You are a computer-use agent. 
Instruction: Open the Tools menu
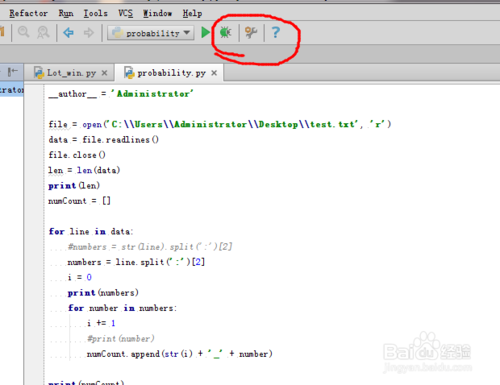pyautogui.click(x=95, y=13)
